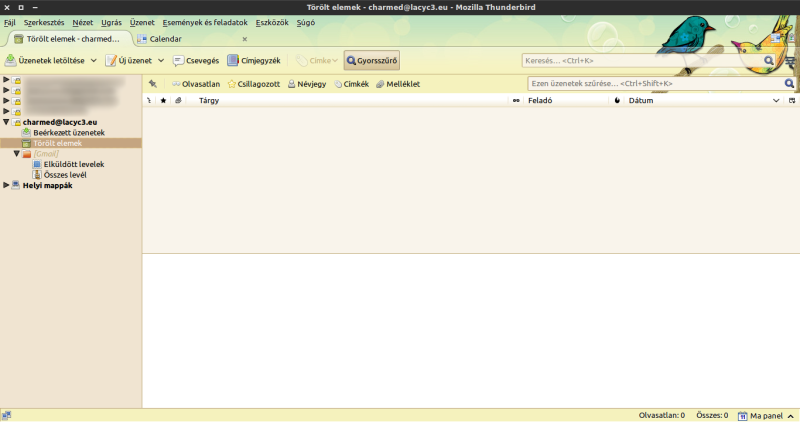Toggle the Ma panel today pane
This screenshot has width=800, height=422.
click(x=766, y=416)
